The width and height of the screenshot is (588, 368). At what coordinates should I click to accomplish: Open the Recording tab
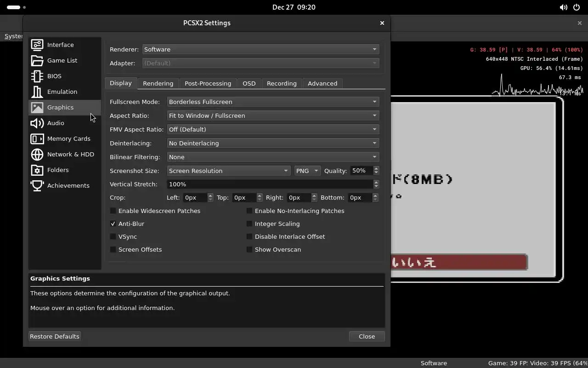282,83
